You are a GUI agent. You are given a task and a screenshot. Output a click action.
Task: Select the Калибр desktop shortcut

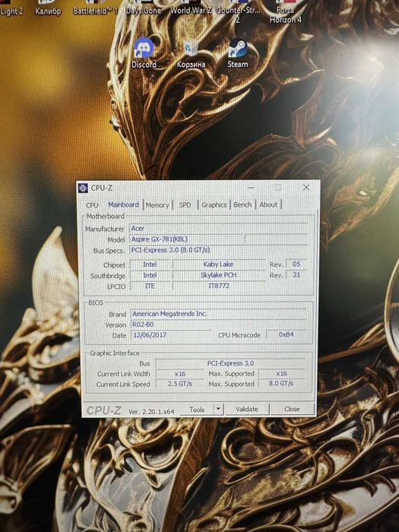tap(48, 8)
